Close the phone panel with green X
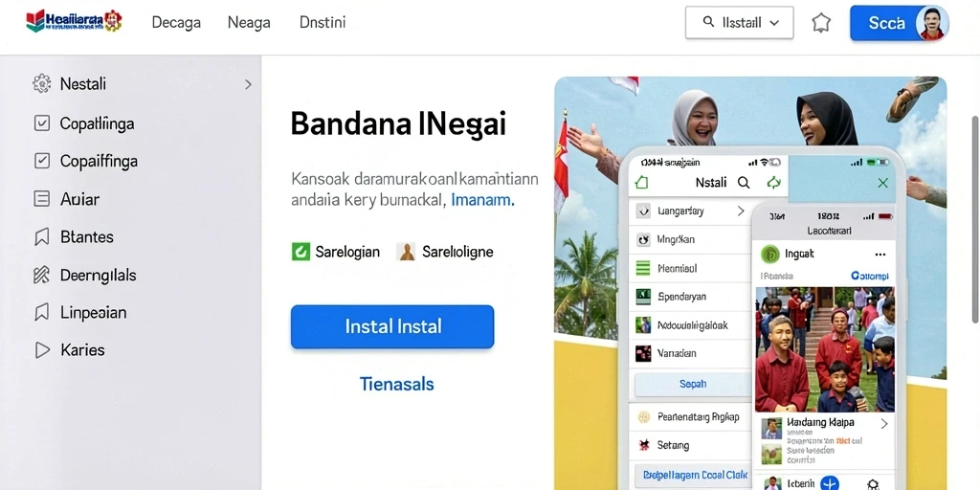The image size is (980, 490). pyautogui.click(x=882, y=183)
